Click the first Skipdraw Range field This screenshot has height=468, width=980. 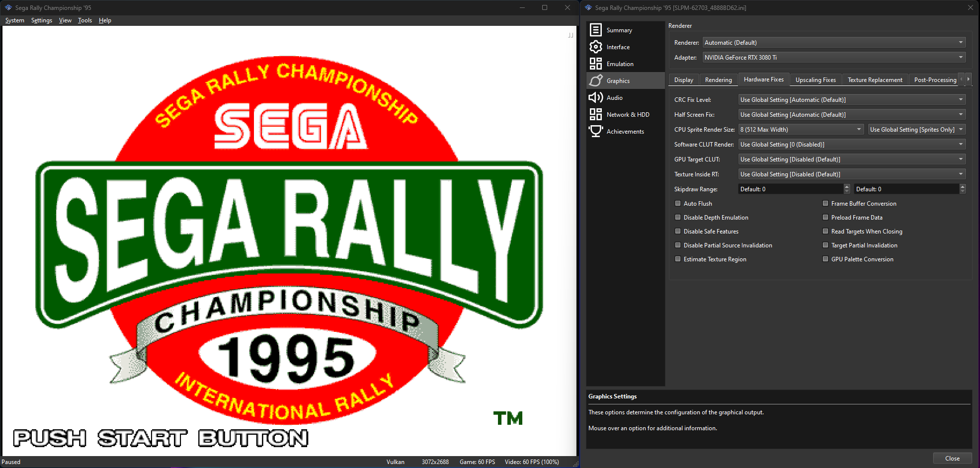791,189
